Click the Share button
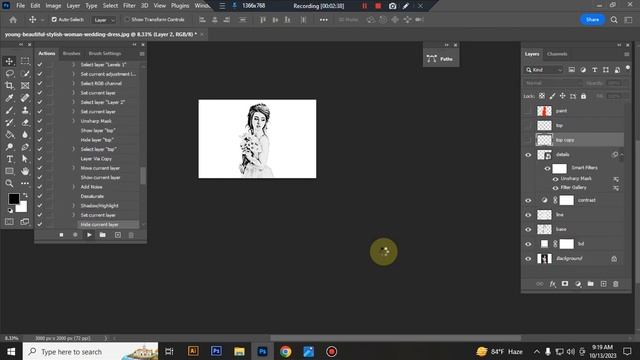This screenshot has width=640, height=360. [592, 20]
